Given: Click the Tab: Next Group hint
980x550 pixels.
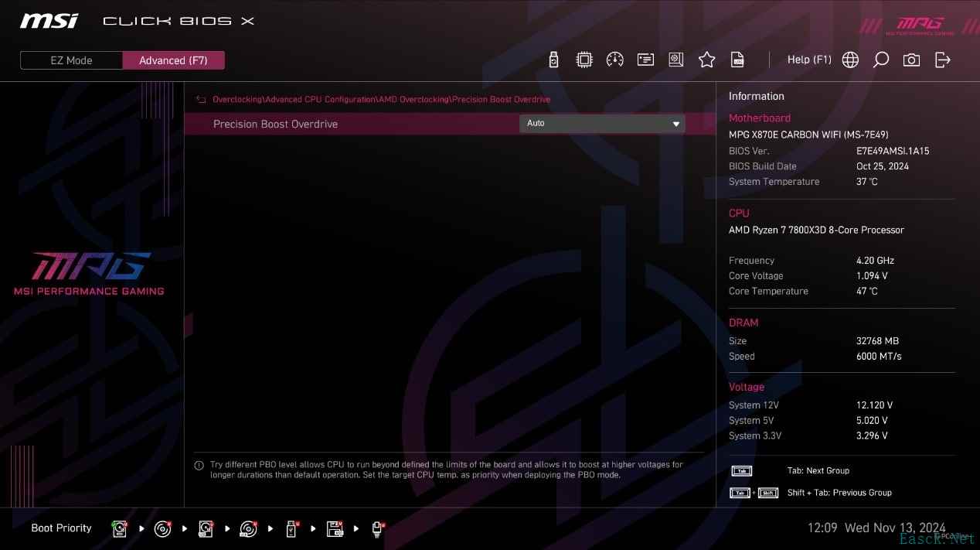Looking at the screenshot, I should pos(818,470).
